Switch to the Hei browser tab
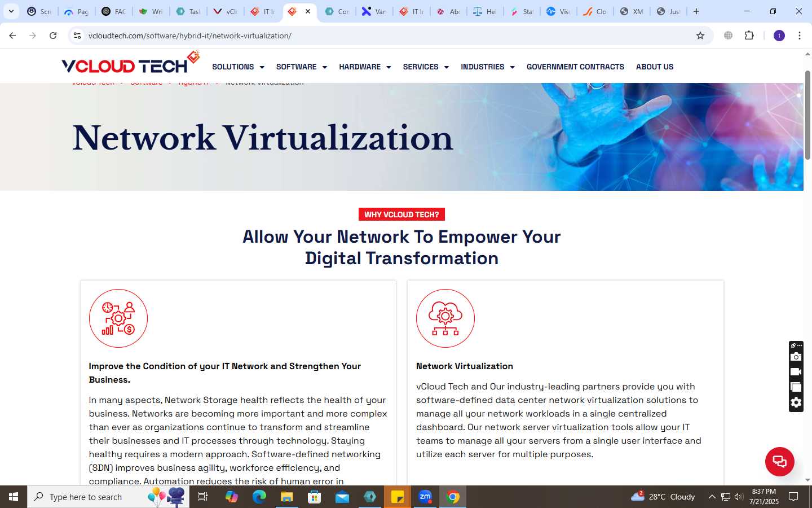Screen dimensions: 812x508 point(486,11)
